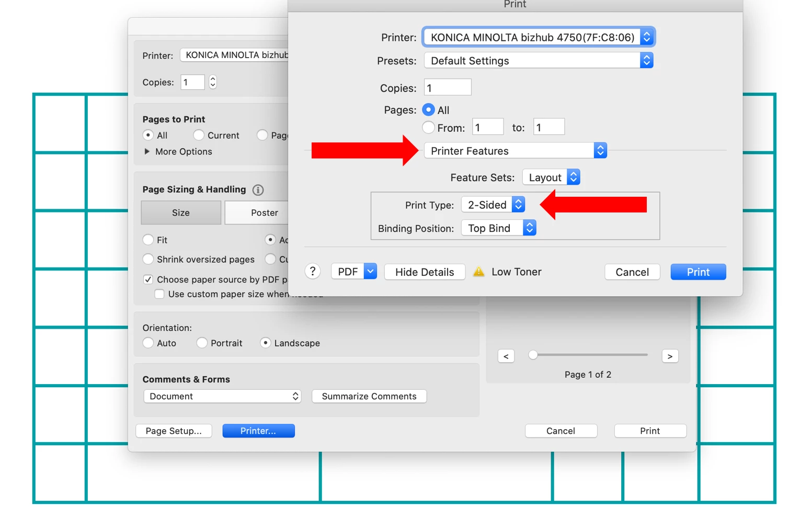
Task: Click the to page number field
Action: pos(549,127)
